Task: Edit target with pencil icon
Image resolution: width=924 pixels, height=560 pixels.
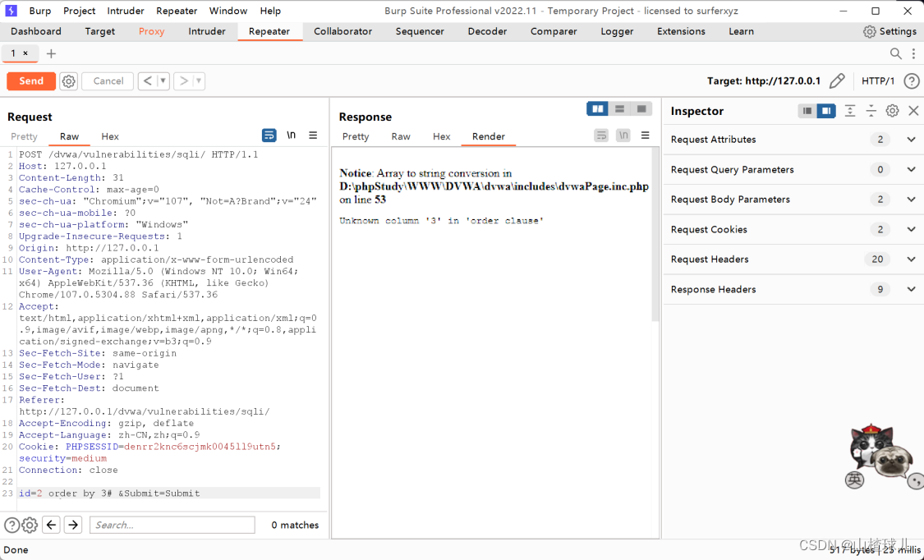Action: [x=837, y=81]
